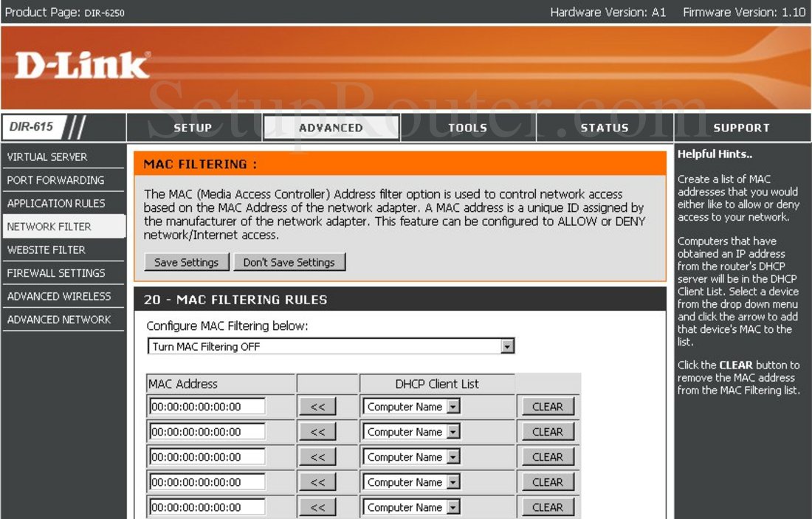Go to the STATUS tab
Image resolution: width=812 pixels, height=519 pixels.
pyautogui.click(x=605, y=128)
